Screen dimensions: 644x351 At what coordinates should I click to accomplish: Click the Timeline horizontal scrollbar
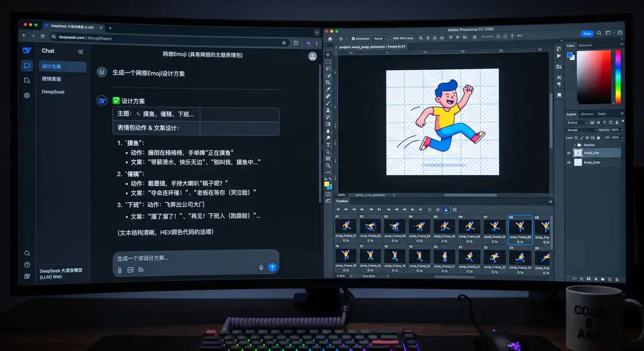tap(454, 277)
